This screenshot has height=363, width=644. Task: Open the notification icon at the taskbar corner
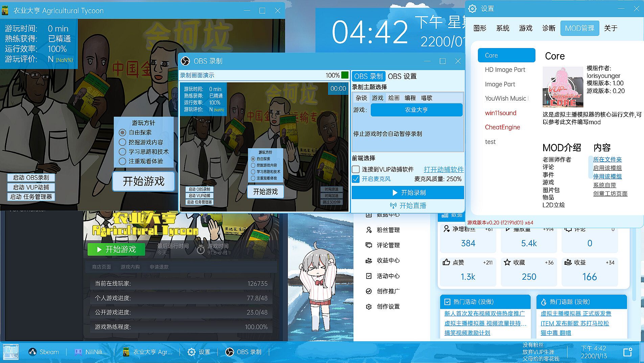[x=628, y=352]
